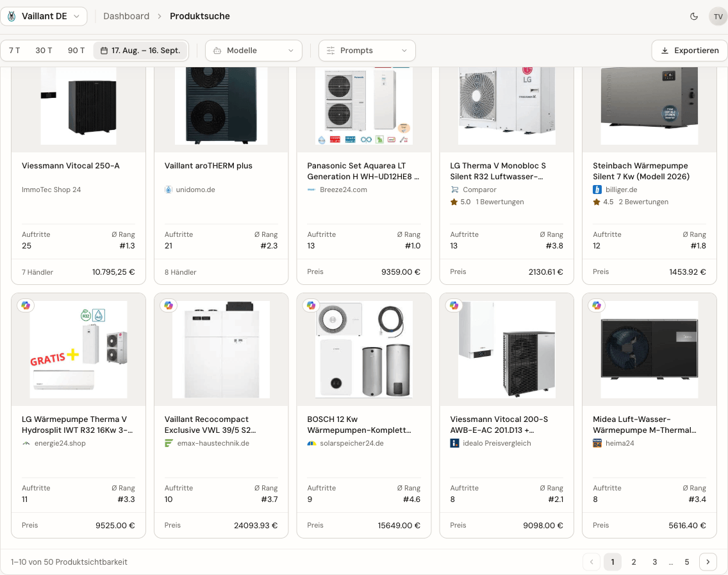Export data with Exportieren button
The height and width of the screenshot is (575, 728).
pyautogui.click(x=690, y=51)
